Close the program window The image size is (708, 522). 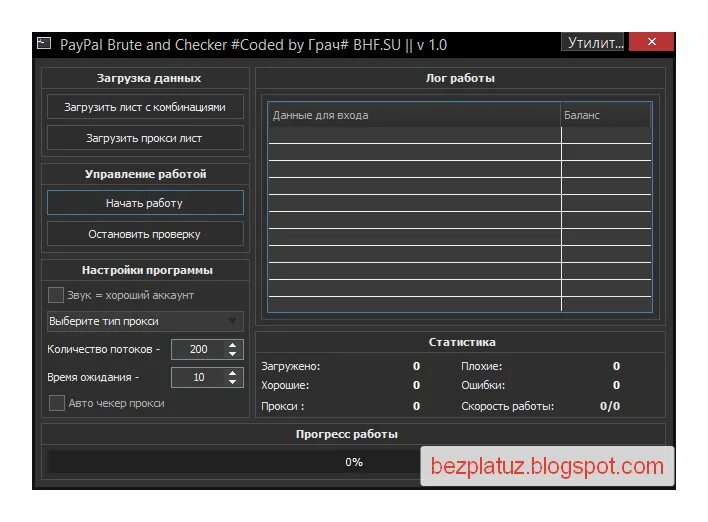pos(652,42)
